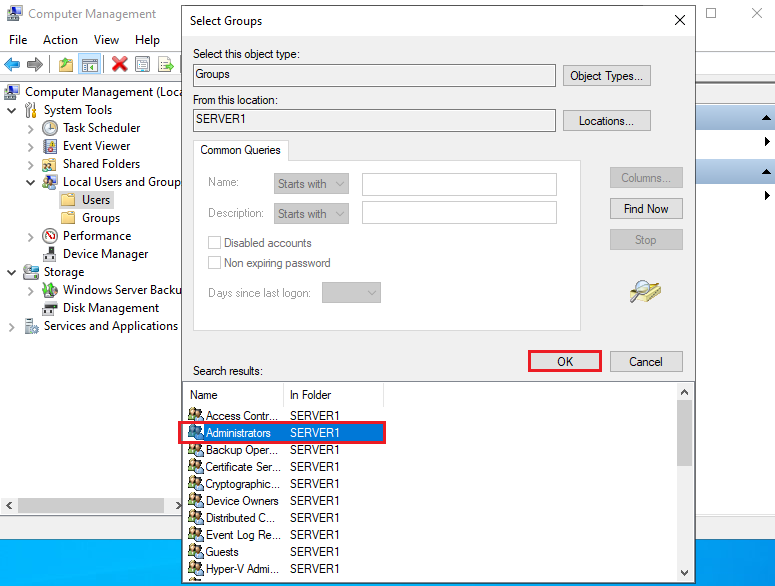This screenshot has height=586, width=775.
Task: Click the Back arrow toolbar icon
Action: click(12, 65)
